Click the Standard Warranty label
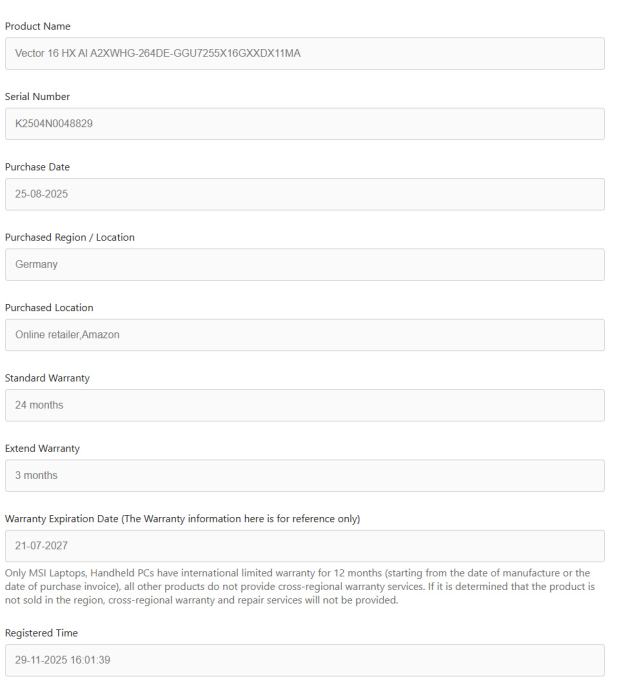Viewport: 628px width, 690px height. point(47,377)
